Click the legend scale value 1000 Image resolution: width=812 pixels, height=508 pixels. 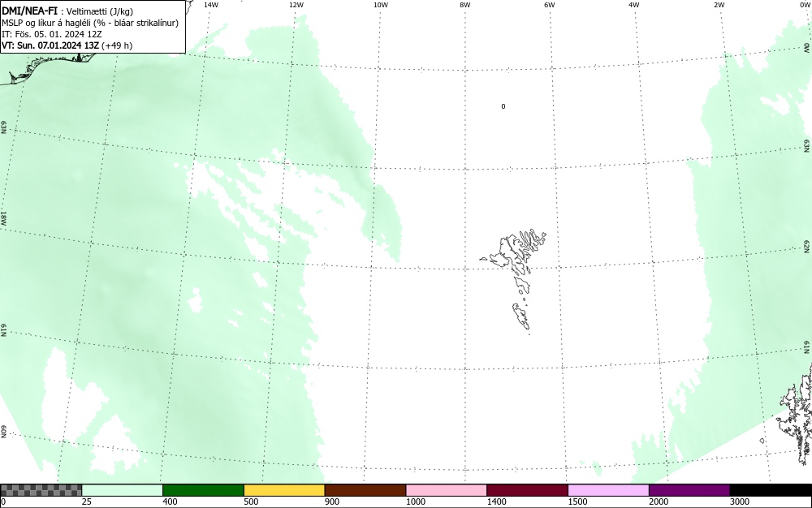click(415, 502)
